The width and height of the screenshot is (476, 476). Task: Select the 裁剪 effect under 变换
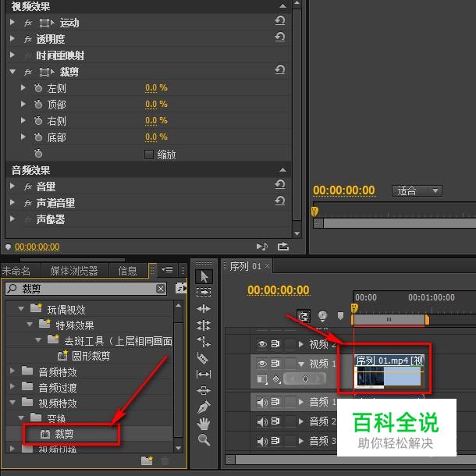64,434
